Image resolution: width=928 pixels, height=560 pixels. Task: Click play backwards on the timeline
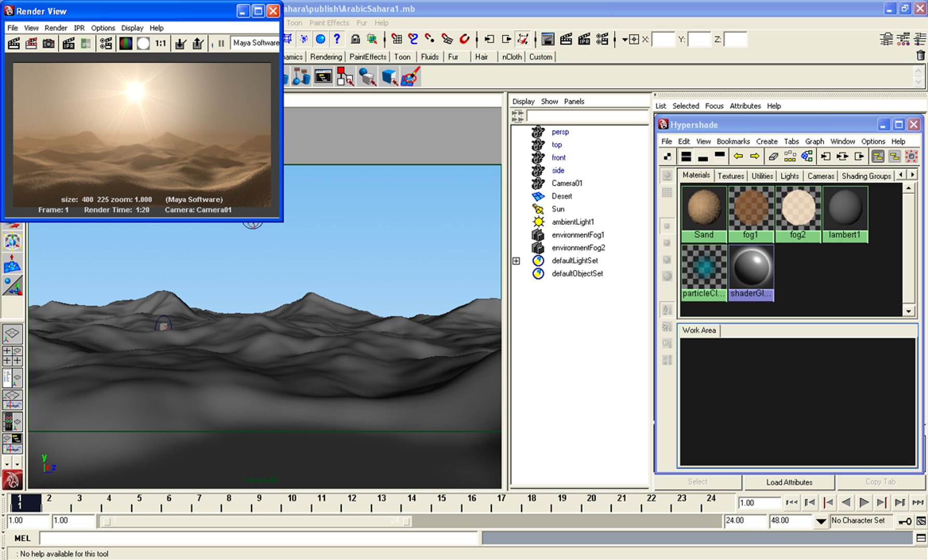[x=846, y=502]
